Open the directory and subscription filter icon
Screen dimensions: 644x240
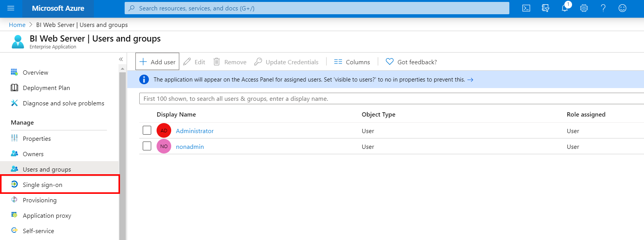pos(546,8)
